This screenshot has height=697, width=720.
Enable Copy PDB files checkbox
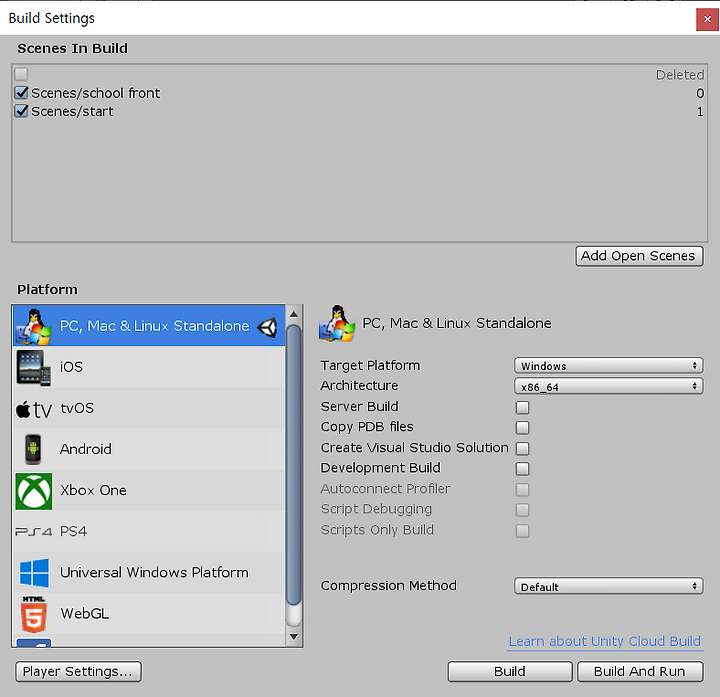(x=522, y=427)
